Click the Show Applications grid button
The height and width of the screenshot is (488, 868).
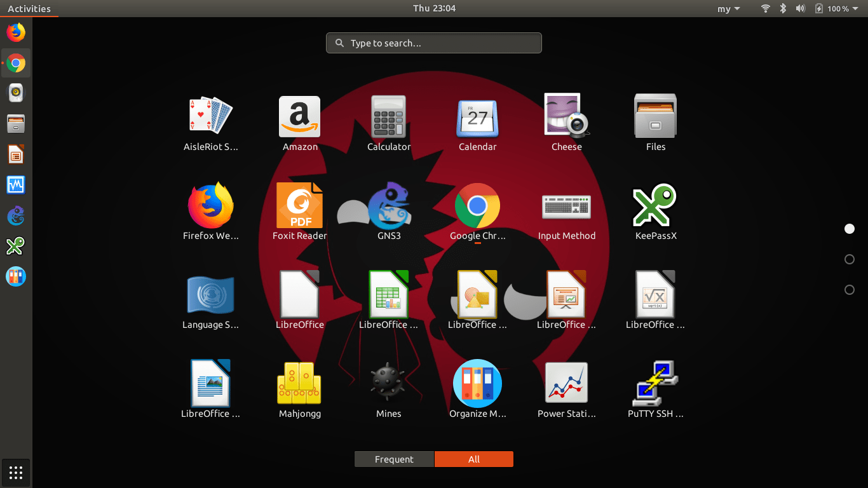16,473
